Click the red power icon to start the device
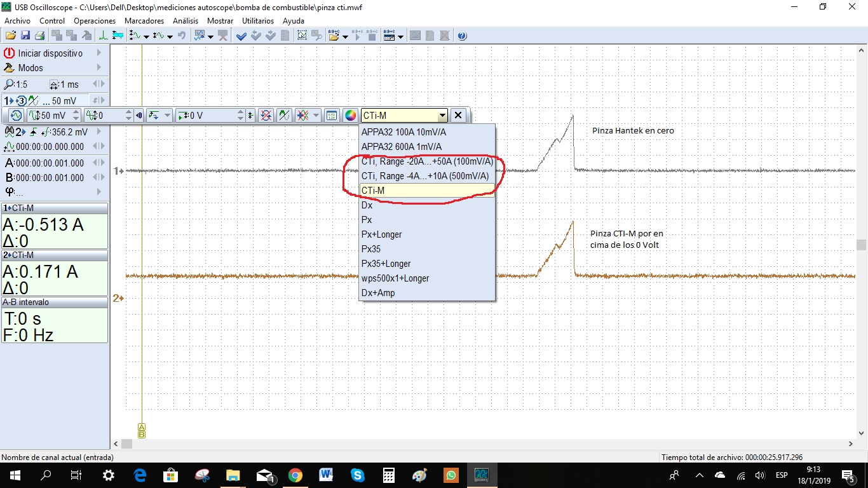The image size is (868, 488). [x=9, y=53]
